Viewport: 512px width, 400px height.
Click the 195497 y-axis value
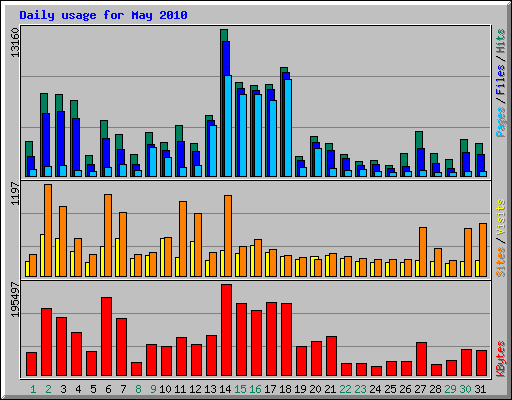click(x=15, y=300)
